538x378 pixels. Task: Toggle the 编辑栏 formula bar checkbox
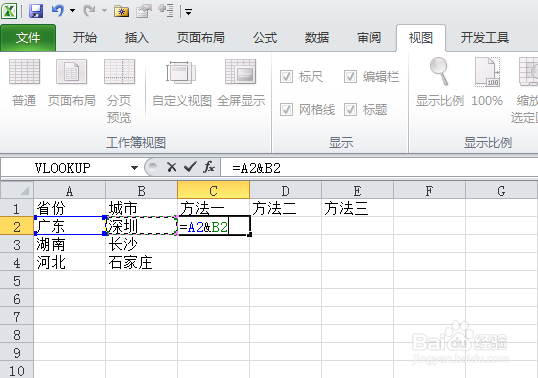pyautogui.click(x=350, y=77)
